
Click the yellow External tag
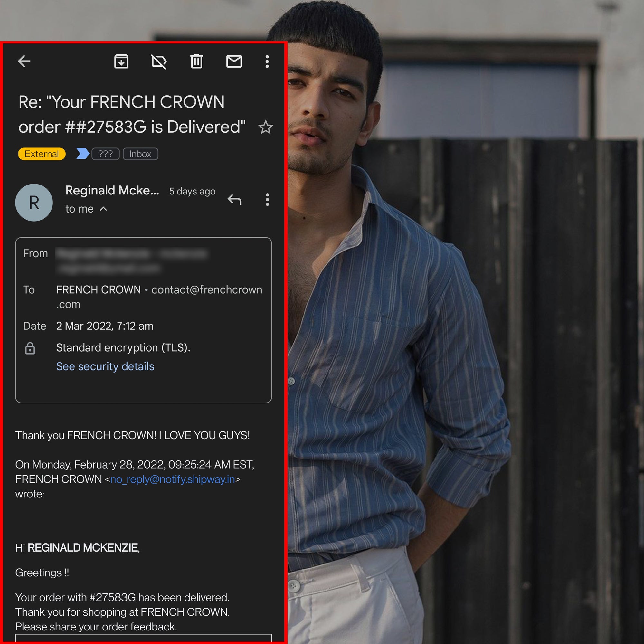[x=42, y=154]
